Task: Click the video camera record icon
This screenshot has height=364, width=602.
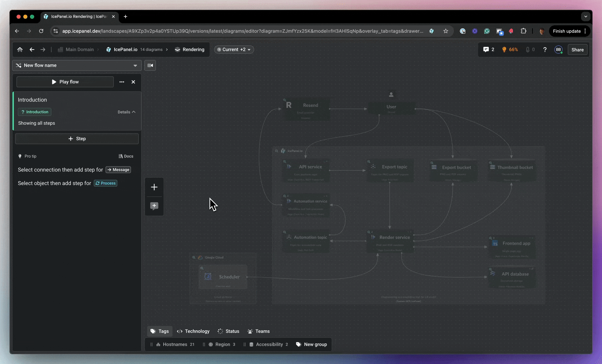Action: point(150,65)
